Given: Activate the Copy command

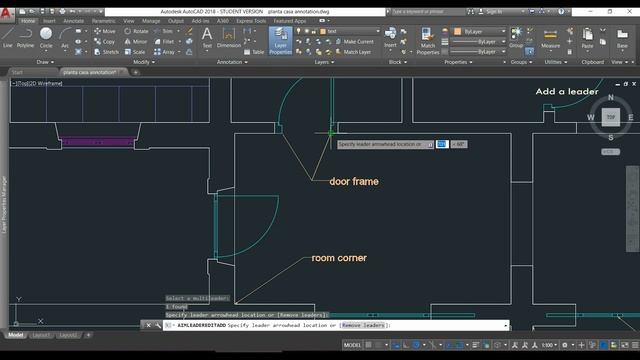Looking at the screenshot, I should pyautogui.click(x=104, y=42).
